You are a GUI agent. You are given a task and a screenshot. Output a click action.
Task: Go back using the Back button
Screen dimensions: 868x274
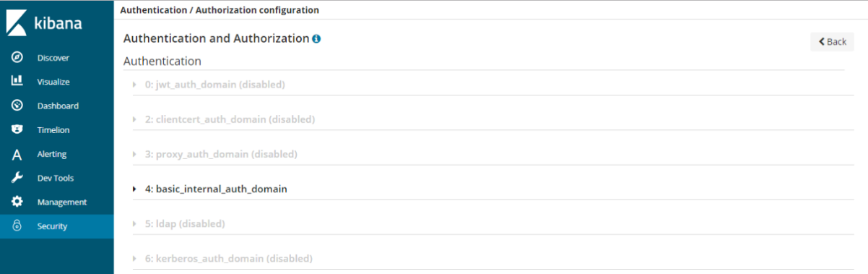click(832, 42)
